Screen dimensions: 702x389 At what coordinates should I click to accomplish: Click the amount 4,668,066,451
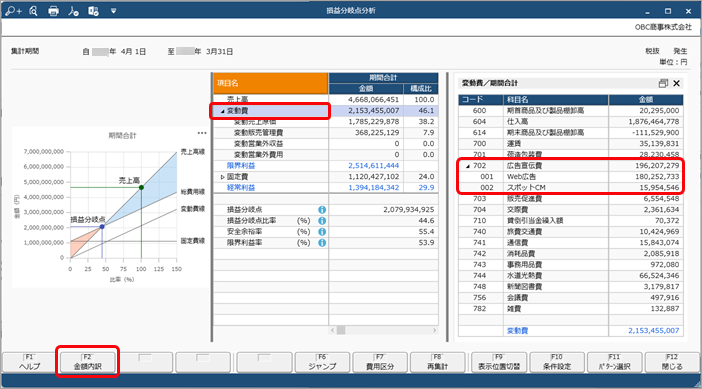pos(373,99)
